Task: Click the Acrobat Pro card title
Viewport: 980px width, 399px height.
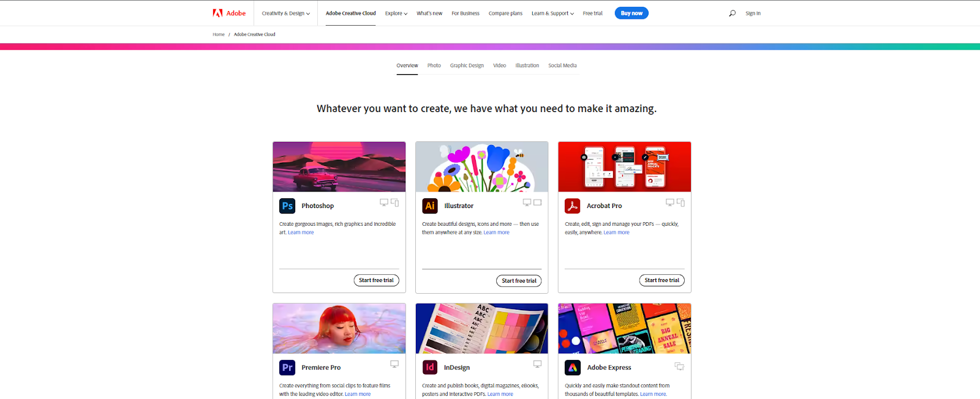Action: (605, 206)
